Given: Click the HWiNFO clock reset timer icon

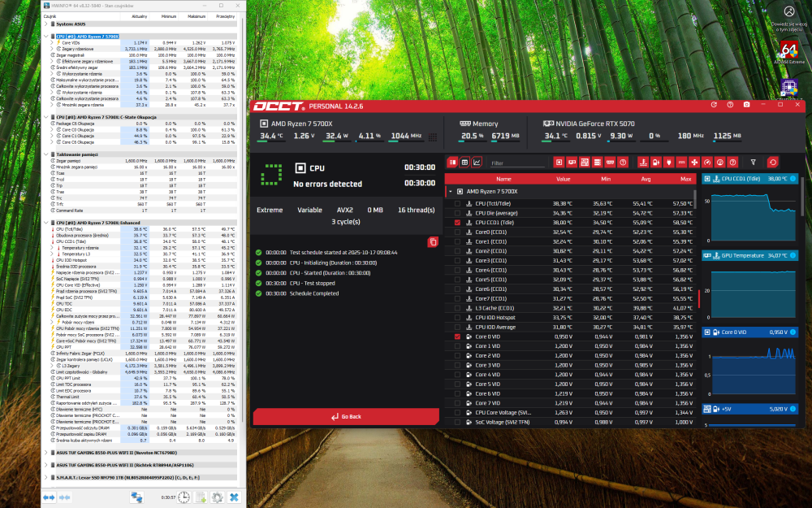Looking at the screenshot, I should 184,497.
